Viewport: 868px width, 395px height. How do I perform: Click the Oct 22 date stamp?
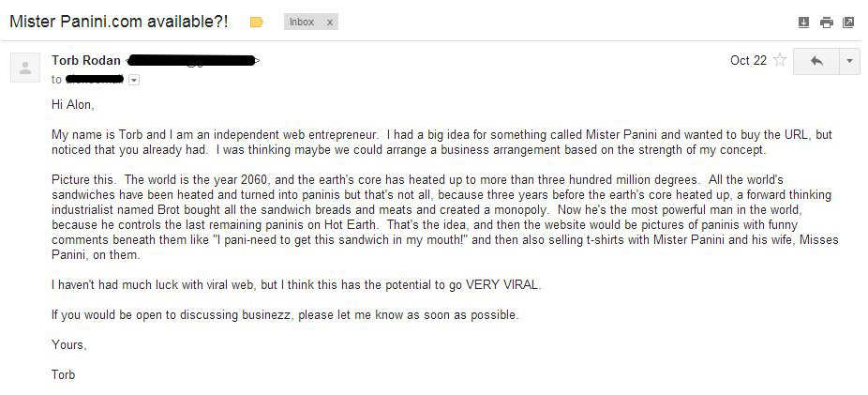[748, 60]
